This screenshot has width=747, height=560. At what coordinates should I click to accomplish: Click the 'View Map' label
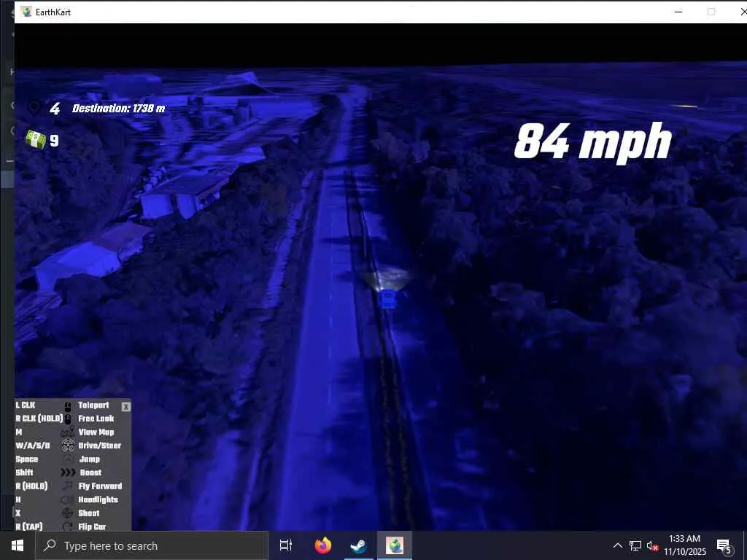(96, 432)
